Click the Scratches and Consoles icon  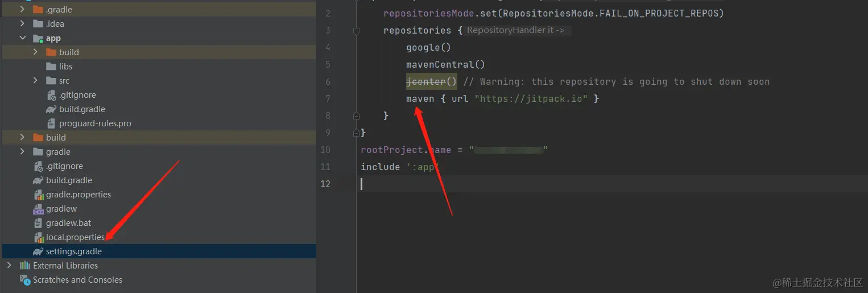25,280
